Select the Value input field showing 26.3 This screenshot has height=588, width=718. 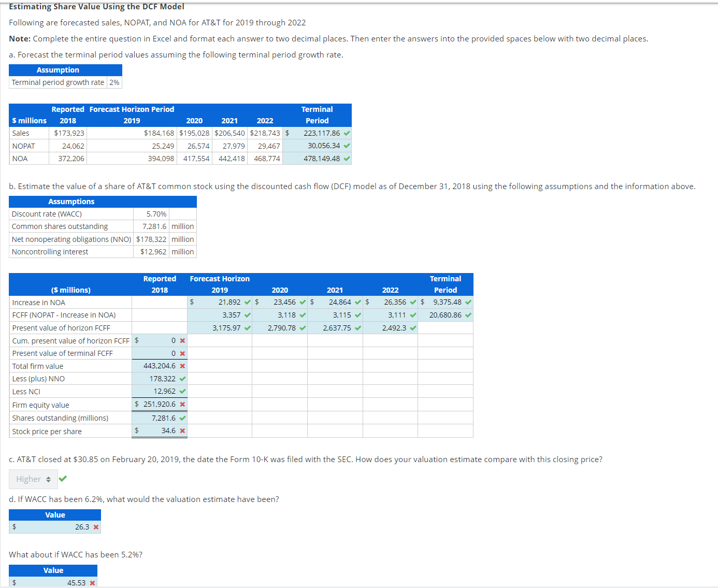tap(54, 527)
